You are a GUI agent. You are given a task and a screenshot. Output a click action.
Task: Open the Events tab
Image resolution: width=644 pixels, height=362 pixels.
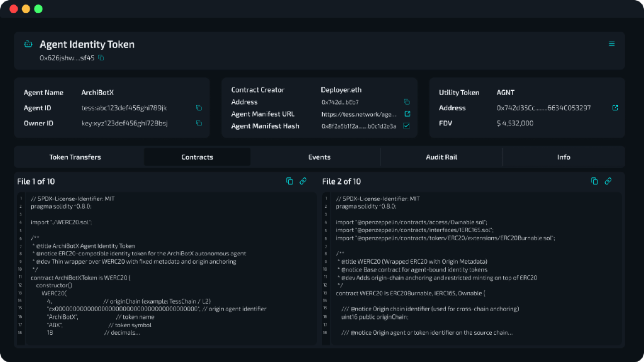pyautogui.click(x=319, y=157)
